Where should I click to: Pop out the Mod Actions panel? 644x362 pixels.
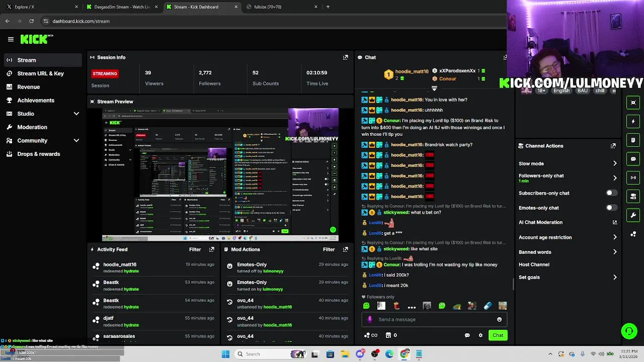[345, 249]
